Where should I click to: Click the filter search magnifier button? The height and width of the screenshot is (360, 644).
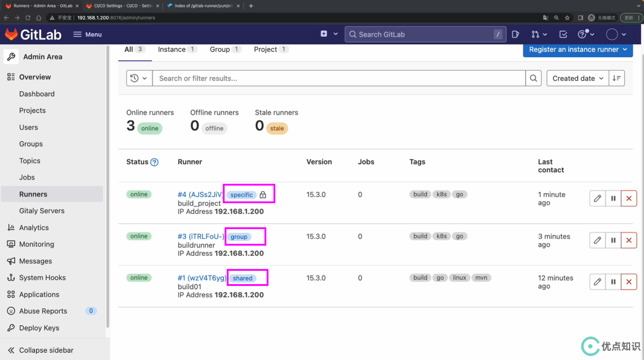(x=533, y=78)
